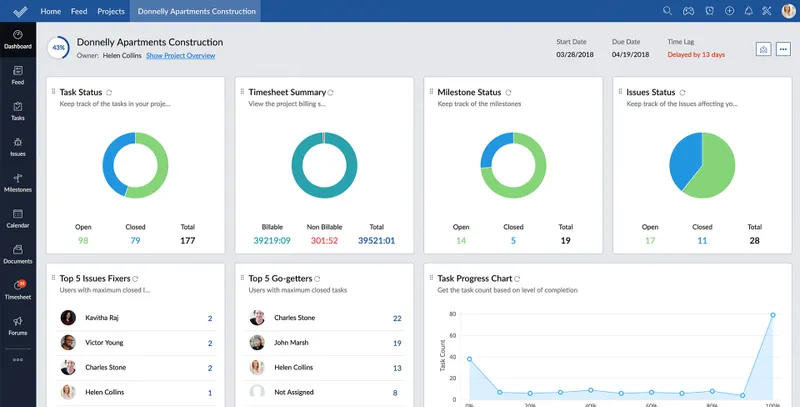
Task: Refresh the Top 5 Issues Fixers widget
Action: pyautogui.click(x=135, y=279)
